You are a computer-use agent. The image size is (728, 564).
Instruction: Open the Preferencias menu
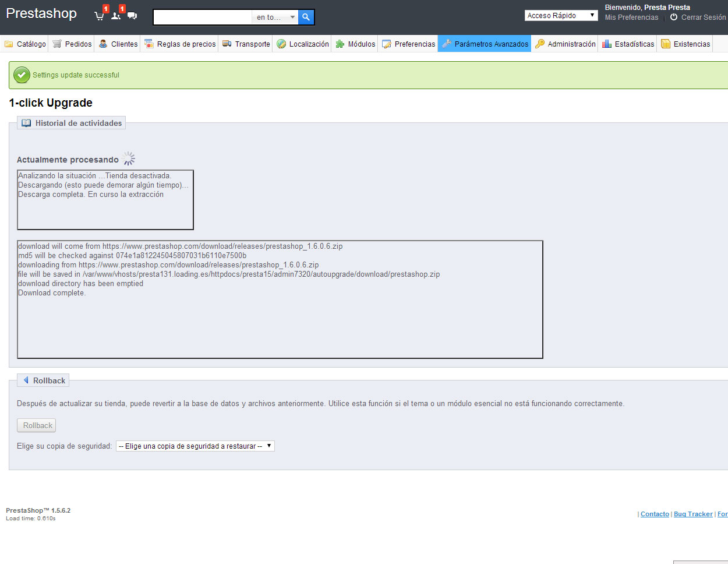[408, 44]
